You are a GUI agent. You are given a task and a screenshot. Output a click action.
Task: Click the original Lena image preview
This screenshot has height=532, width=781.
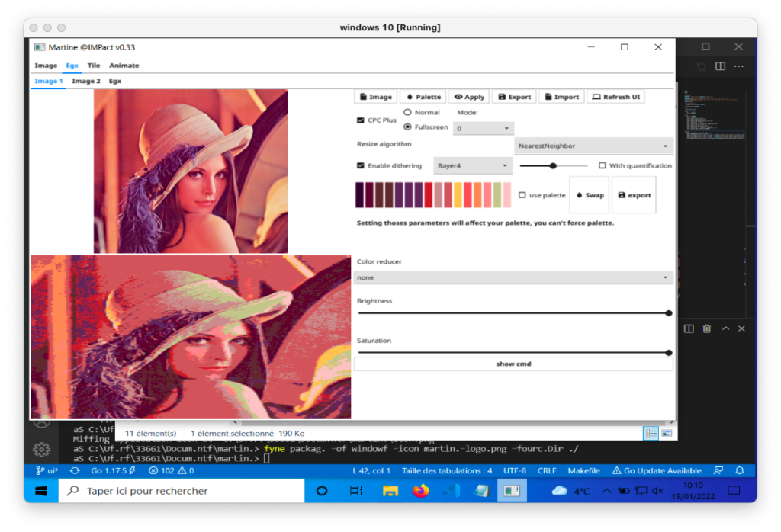[191, 171]
